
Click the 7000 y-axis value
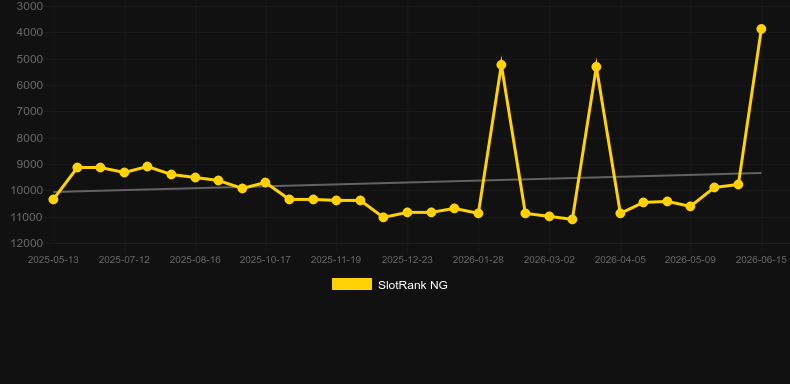[30, 111]
